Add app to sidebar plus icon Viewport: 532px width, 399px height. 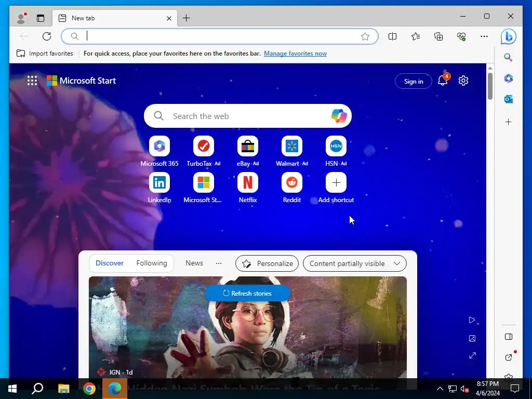click(508, 122)
